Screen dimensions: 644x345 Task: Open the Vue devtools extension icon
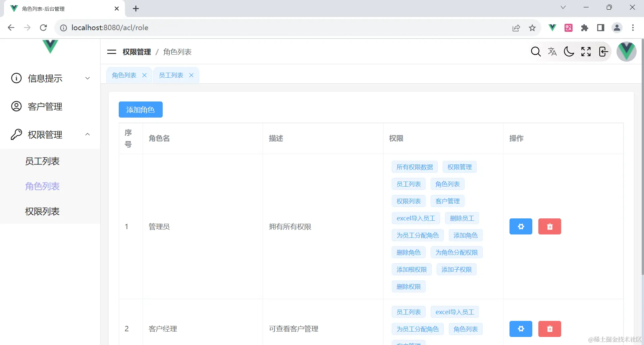click(x=552, y=27)
